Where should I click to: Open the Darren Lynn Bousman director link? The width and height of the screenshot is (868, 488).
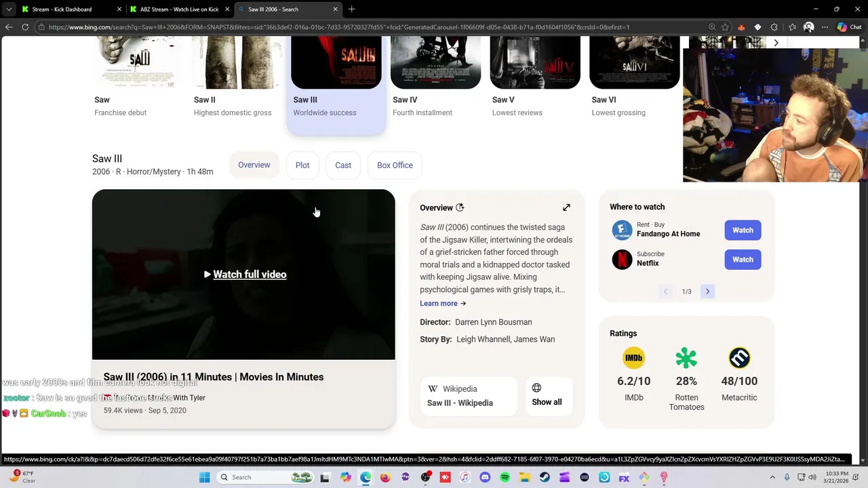click(x=494, y=322)
